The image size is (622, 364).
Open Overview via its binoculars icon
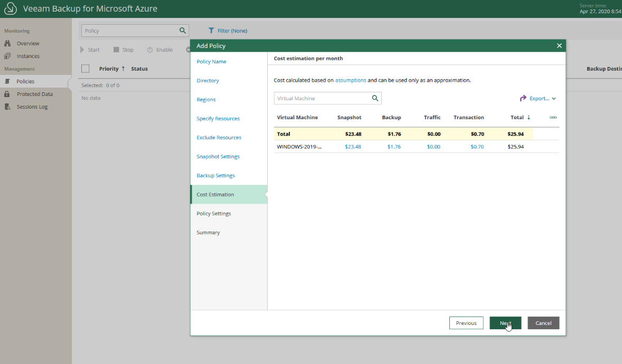click(x=7, y=43)
